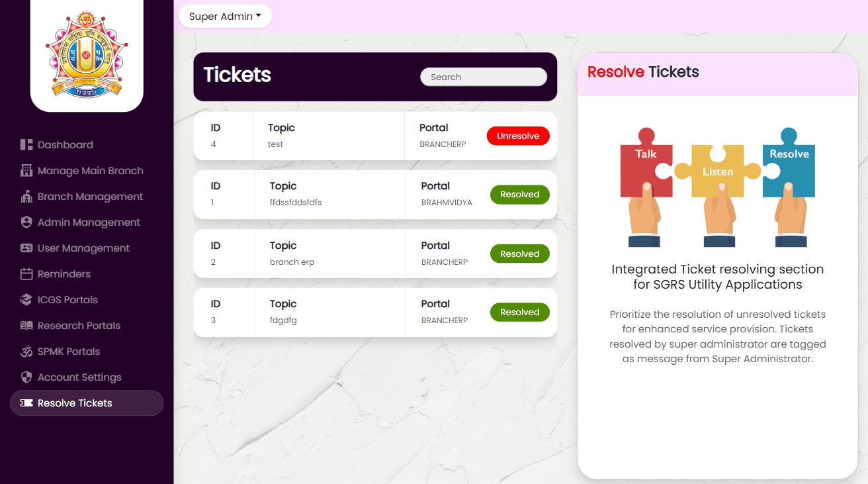Click the Dashboard icon in sidebar
This screenshot has width=868, height=484.
(x=26, y=145)
